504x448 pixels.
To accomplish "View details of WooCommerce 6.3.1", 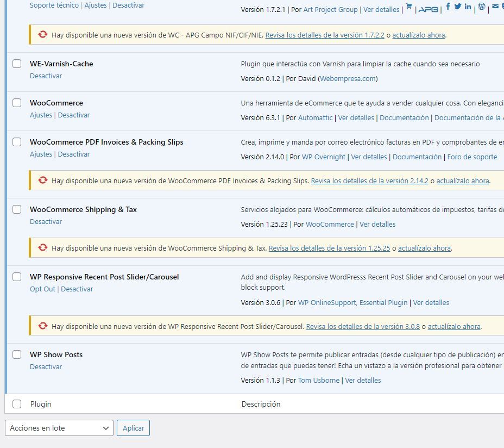I will [356, 118].
